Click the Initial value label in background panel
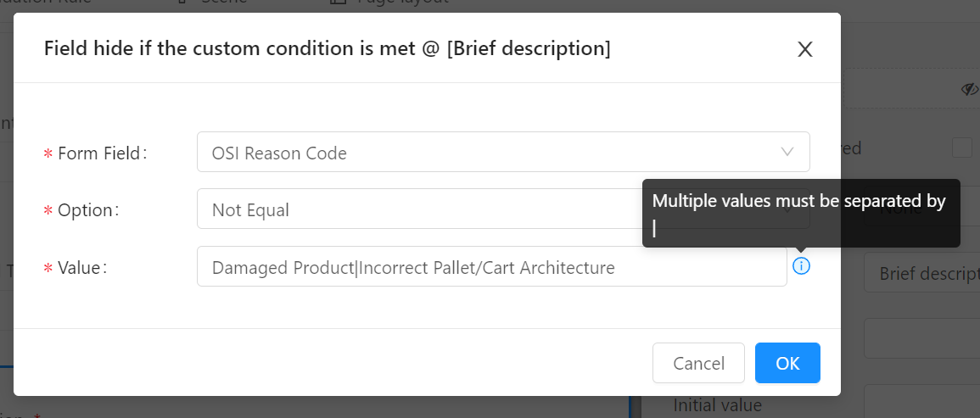 718,405
